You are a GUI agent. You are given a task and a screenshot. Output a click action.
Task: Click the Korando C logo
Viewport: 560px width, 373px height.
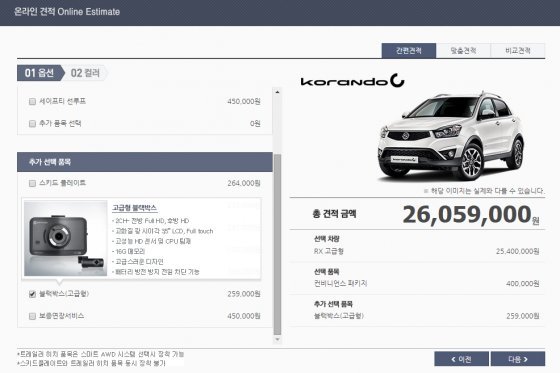pos(352,80)
